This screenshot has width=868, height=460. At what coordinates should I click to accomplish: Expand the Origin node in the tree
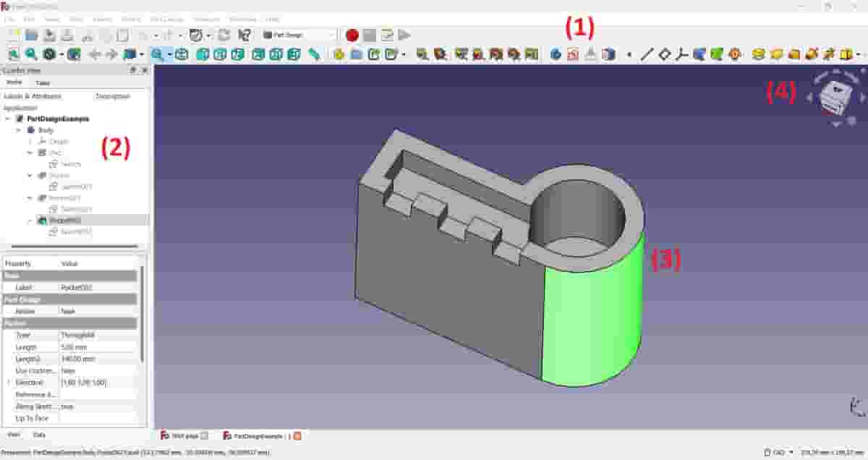coord(30,142)
